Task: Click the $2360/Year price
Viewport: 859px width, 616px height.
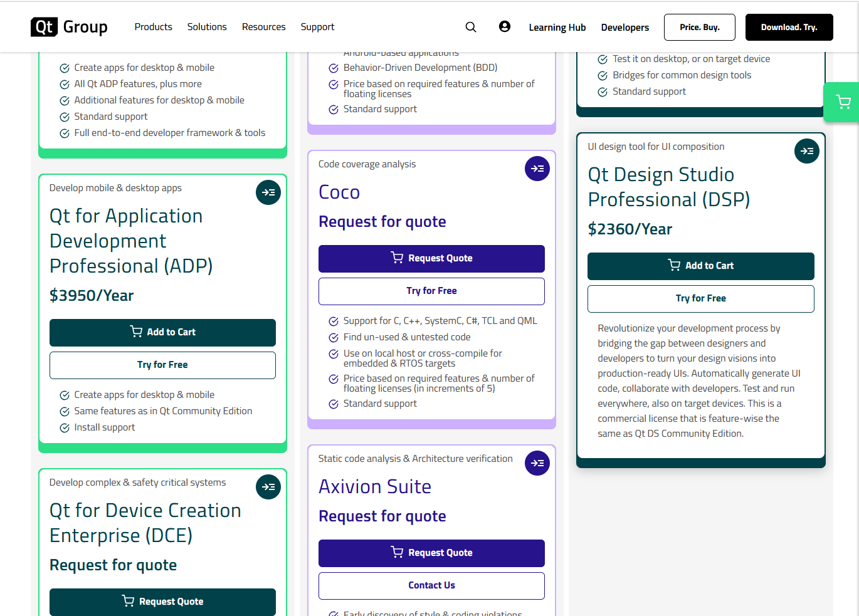Action: tap(630, 229)
